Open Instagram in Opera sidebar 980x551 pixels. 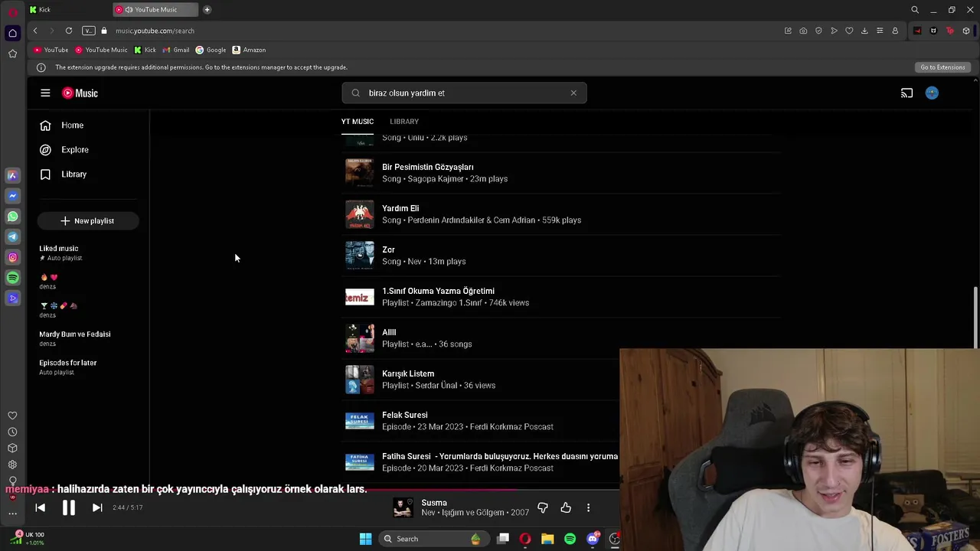pos(12,258)
